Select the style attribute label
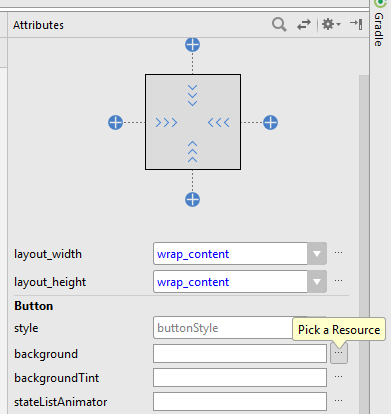 [x=26, y=328]
